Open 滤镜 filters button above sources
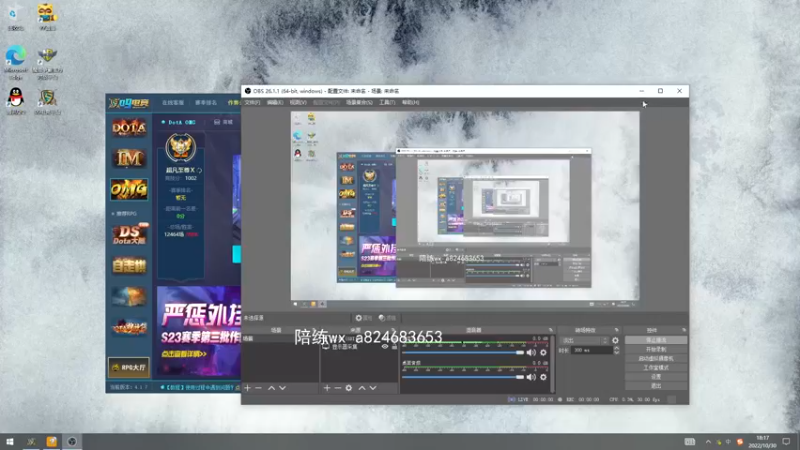This screenshot has width=800, height=450. [388, 318]
